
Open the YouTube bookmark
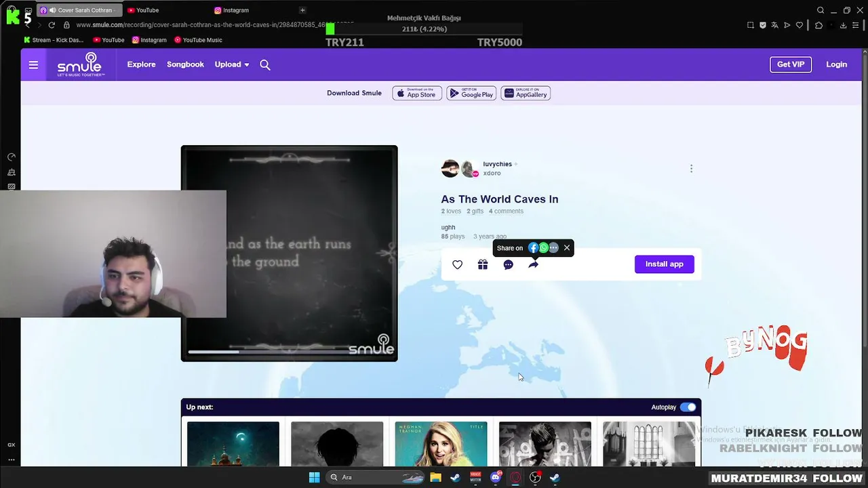coord(108,40)
